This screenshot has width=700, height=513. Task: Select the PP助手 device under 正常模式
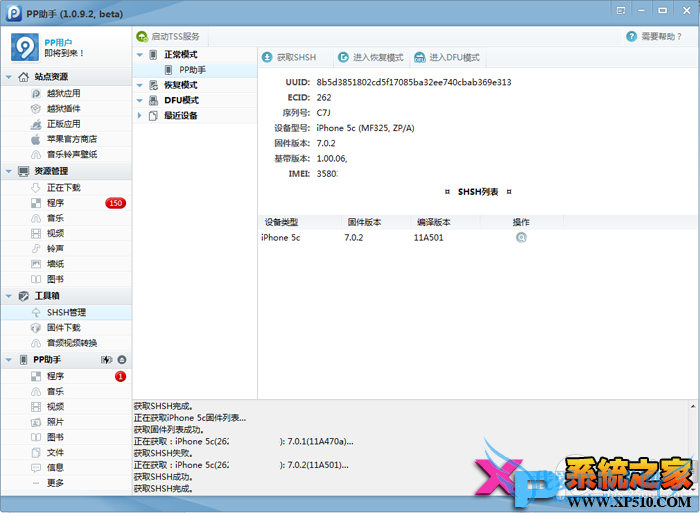[192, 70]
